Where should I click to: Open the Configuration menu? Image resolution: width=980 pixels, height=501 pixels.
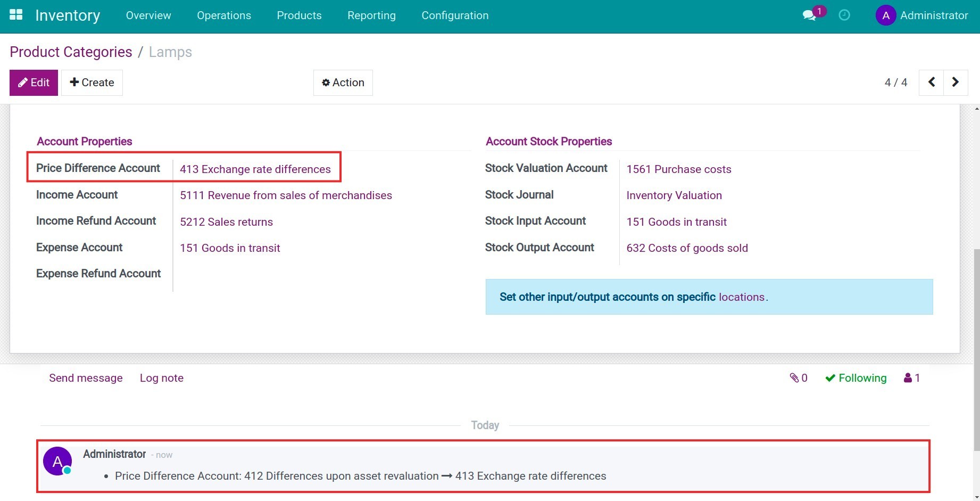point(454,15)
